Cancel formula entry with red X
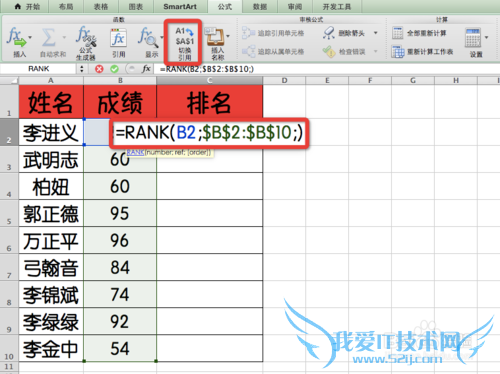This screenshot has width=500, height=374. tap(99, 69)
